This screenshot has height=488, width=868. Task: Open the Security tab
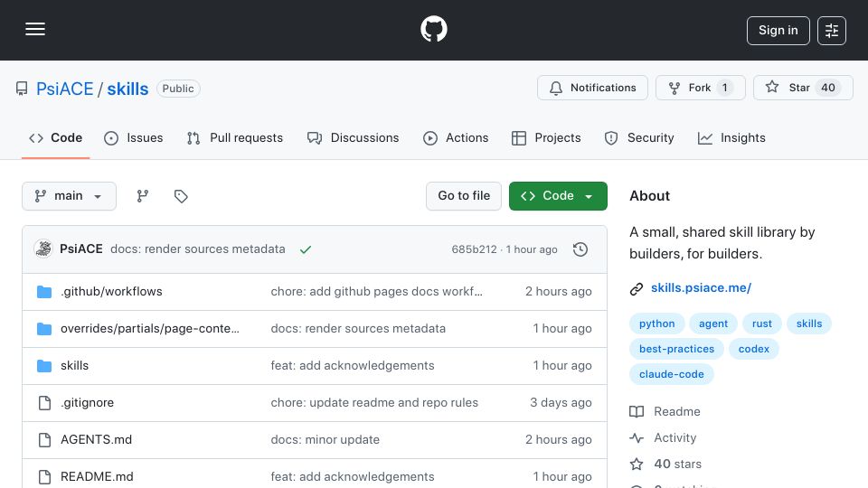[639, 137]
